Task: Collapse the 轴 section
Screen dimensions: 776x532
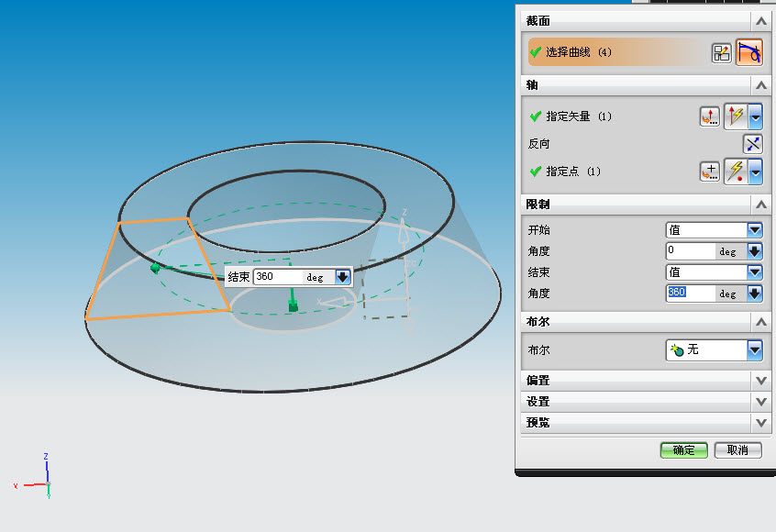Action: pyautogui.click(x=760, y=85)
